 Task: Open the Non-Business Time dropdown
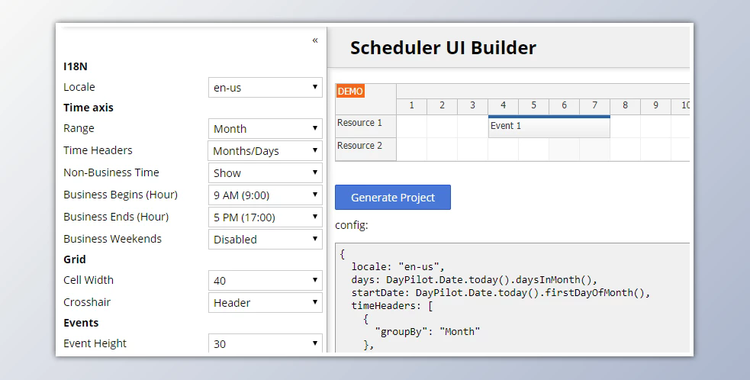(265, 173)
